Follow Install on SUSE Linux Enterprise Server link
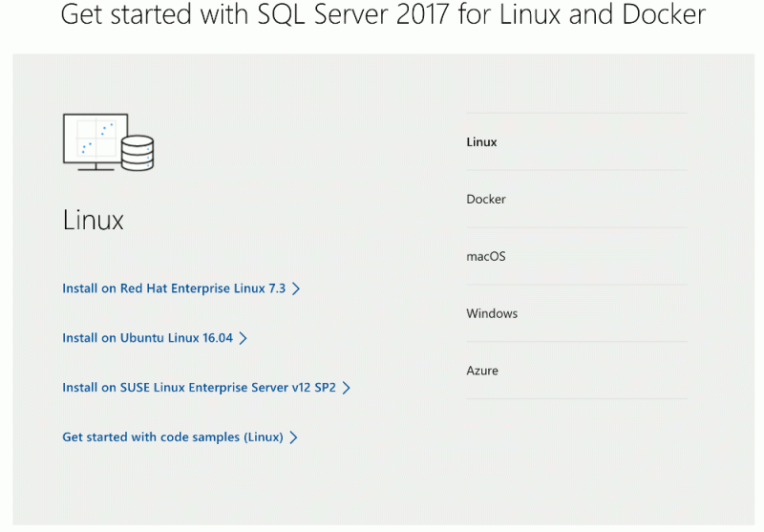The width and height of the screenshot is (764, 532). 199,388
